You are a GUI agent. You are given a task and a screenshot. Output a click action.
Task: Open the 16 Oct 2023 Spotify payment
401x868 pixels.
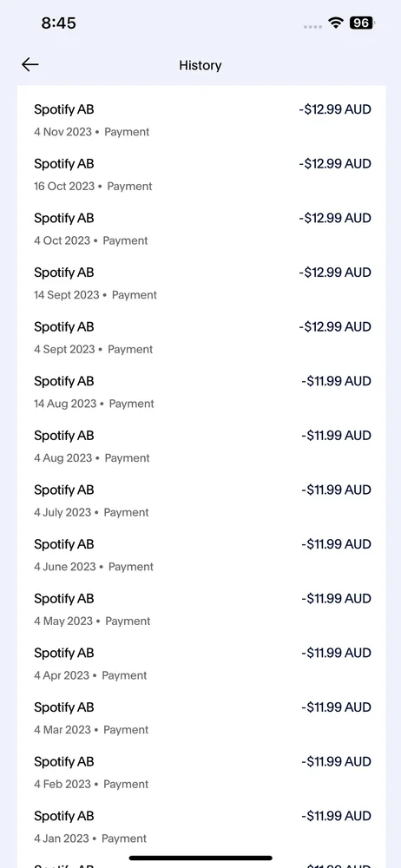201,174
